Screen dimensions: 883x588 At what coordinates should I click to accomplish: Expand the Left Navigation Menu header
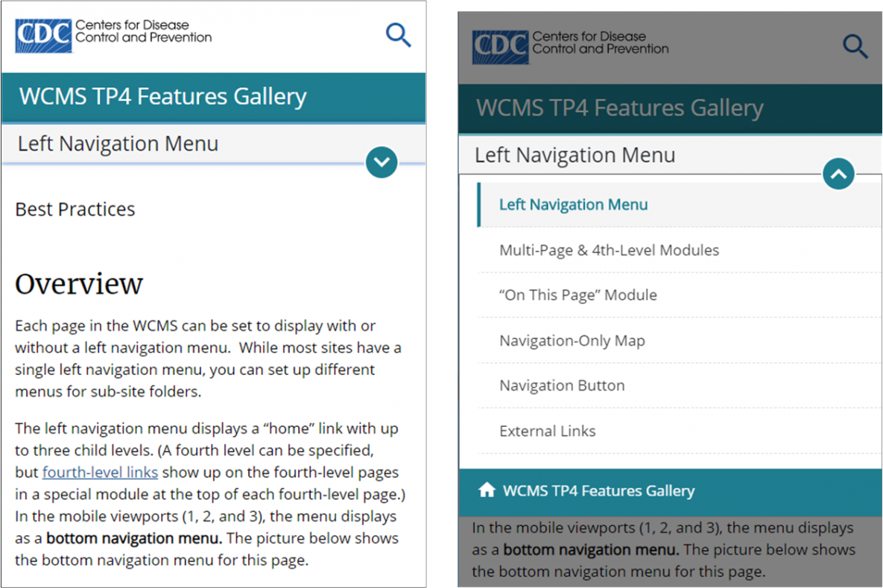117,143
